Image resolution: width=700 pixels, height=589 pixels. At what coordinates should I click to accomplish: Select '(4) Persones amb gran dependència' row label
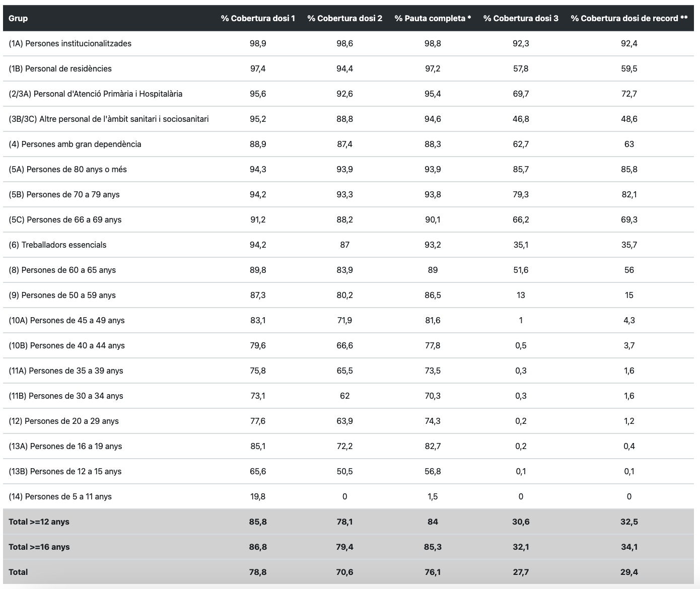75,144
